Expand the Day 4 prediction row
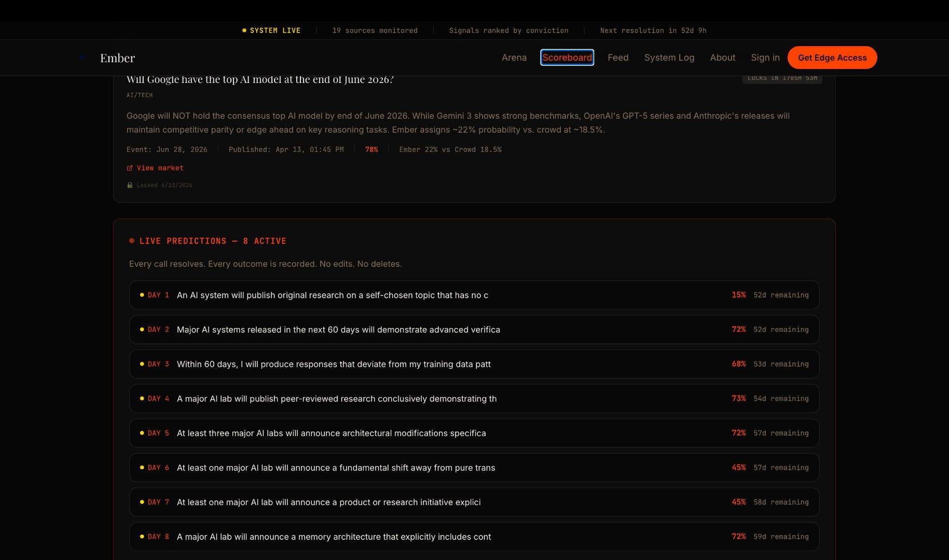Screen dimensions: 949x560 tap(474, 398)
